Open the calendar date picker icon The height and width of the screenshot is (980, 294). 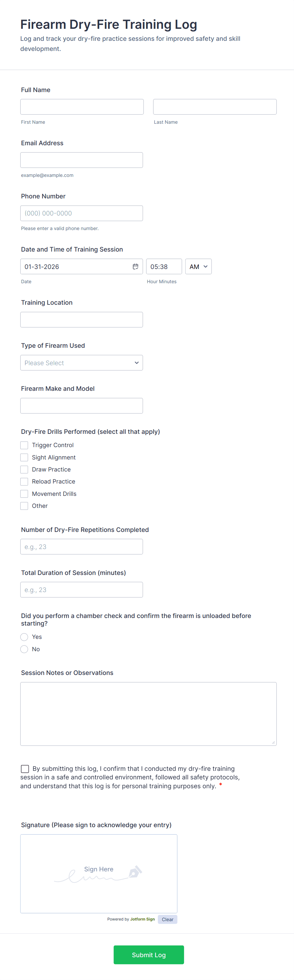coord(135,266)
